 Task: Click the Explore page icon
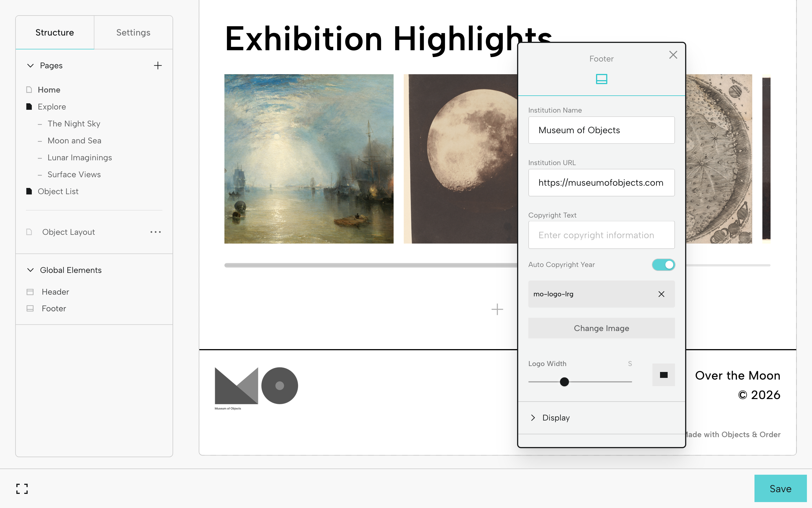click(x=29, y=106)
